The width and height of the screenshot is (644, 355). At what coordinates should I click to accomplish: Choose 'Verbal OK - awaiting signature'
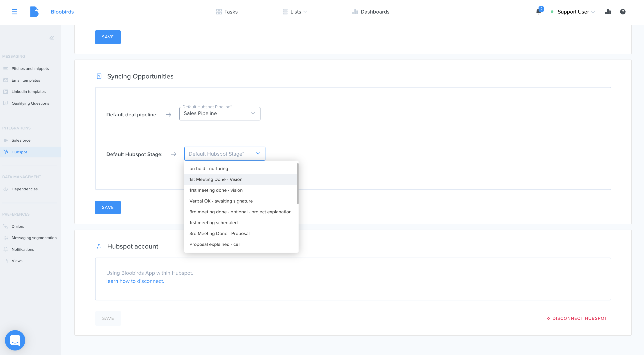[240, 201]
